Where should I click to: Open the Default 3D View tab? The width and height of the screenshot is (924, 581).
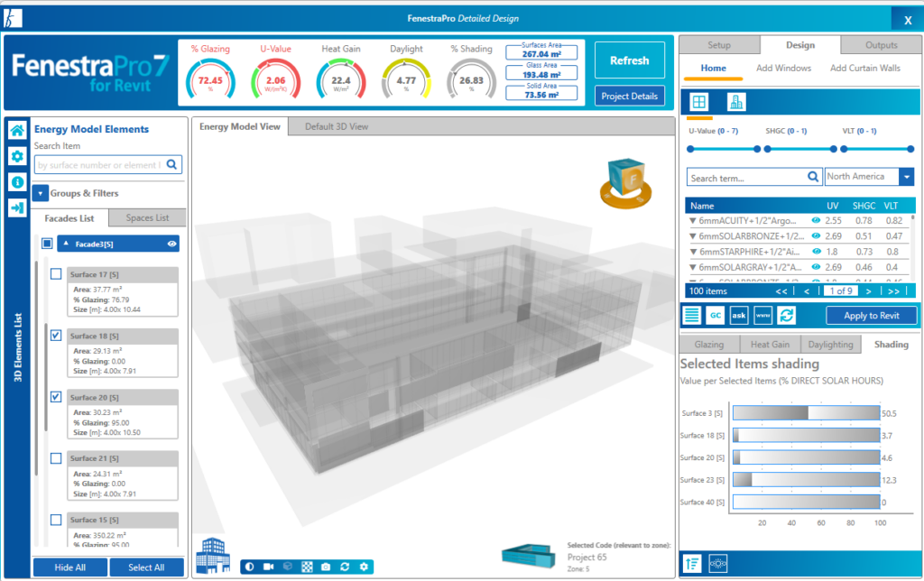tap(337, 126)
